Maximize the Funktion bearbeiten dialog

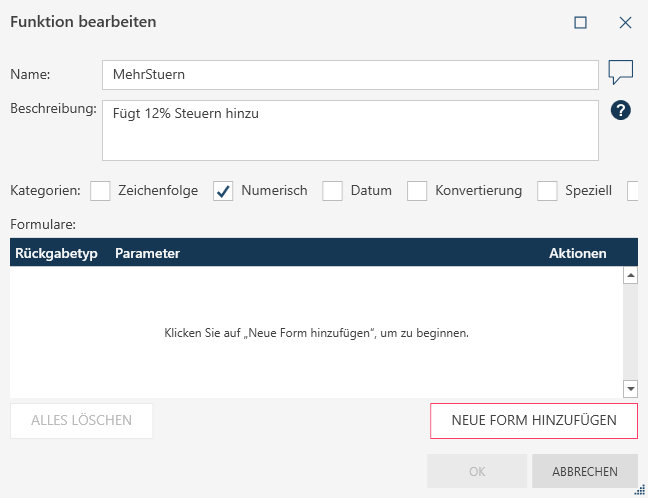point(580,22)
